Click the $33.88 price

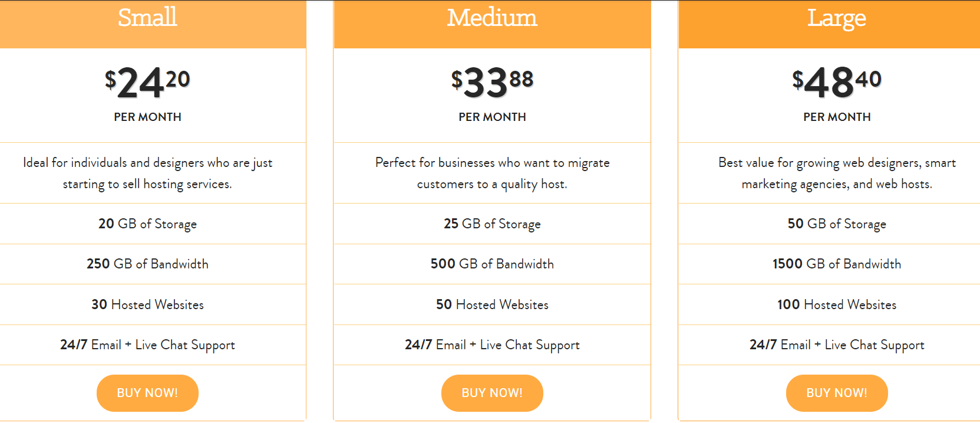[492, 83]
